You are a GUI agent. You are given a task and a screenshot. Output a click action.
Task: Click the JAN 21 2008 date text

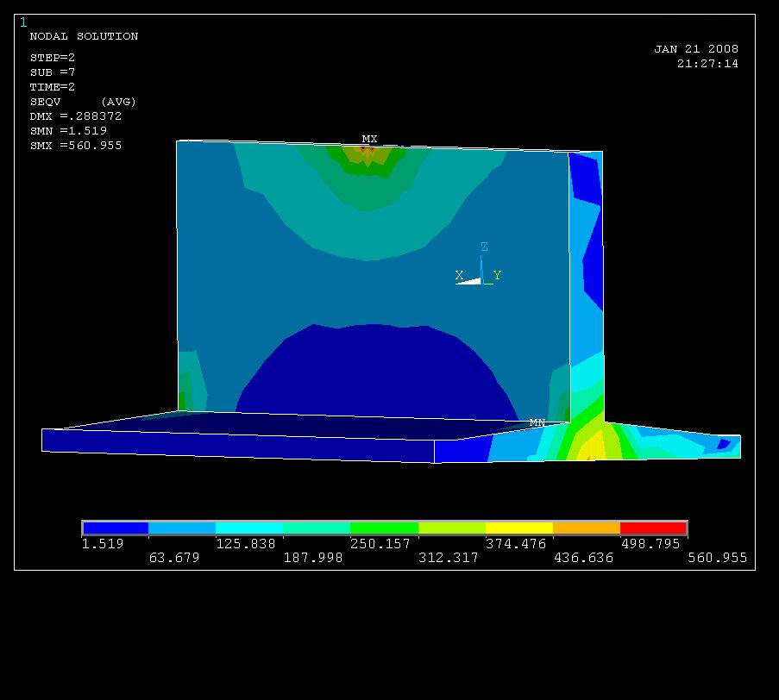click(x=696, y=49)
